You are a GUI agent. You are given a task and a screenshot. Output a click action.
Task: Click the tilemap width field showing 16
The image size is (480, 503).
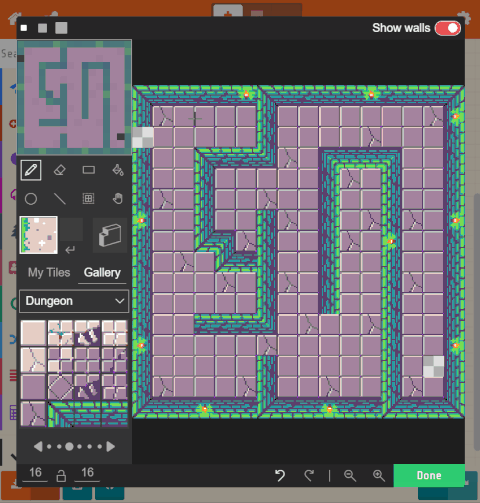pyautogui.click(x=35, y=473)
